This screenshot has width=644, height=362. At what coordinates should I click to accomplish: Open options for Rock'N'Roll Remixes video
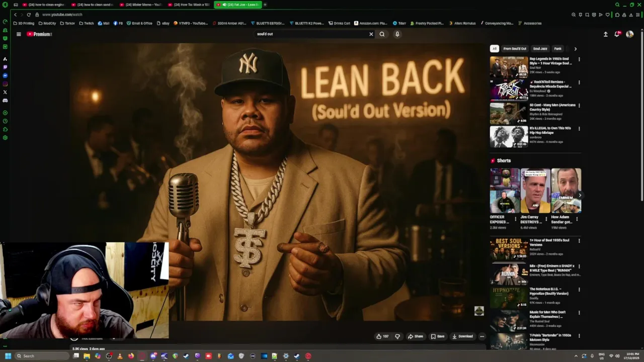[x=579, y=82]
